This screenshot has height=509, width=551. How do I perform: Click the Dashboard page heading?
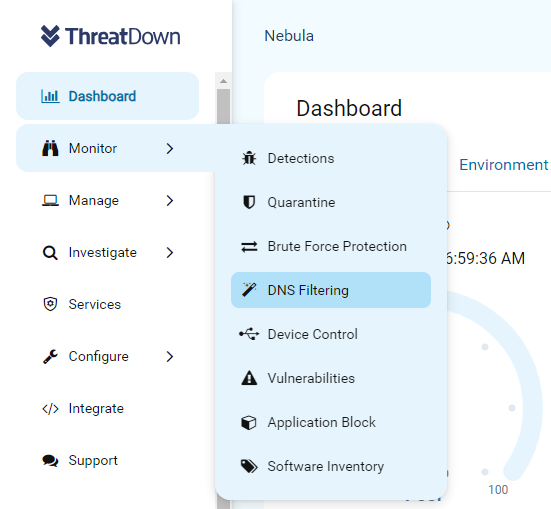click(349, 108)
